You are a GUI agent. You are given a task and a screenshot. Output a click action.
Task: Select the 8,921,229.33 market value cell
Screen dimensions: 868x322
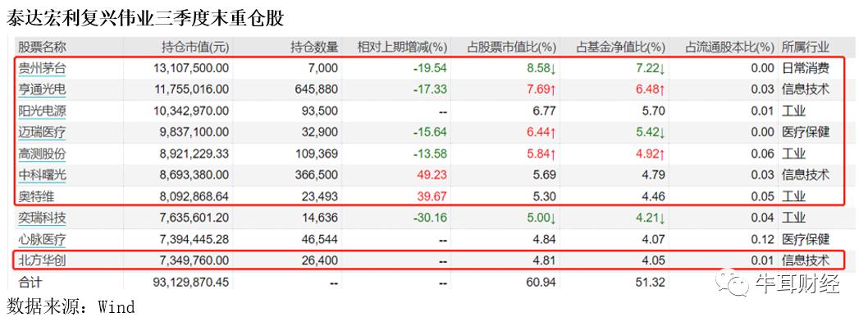tap(195, 154)
